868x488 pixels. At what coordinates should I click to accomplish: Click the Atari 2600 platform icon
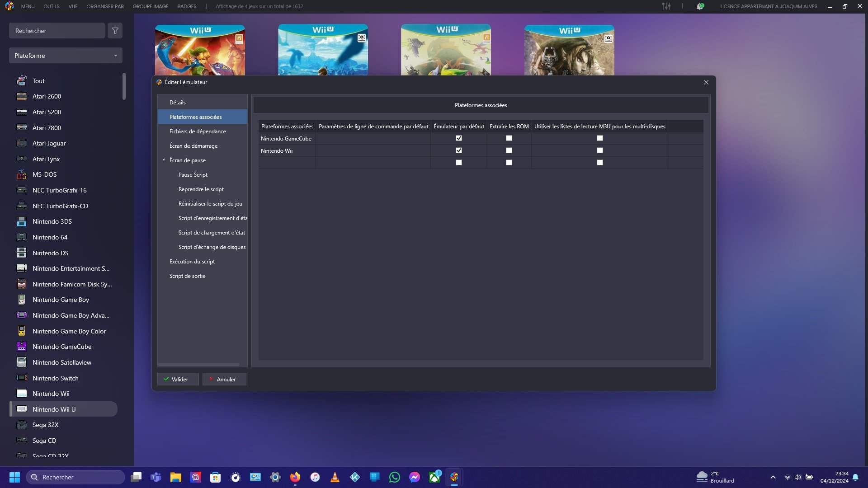click(x=22, y=96)
